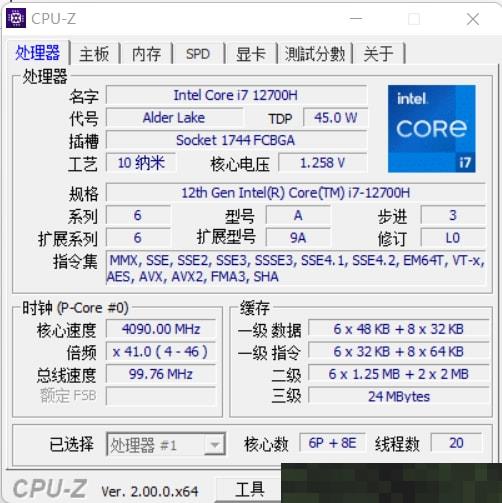Open the 内存 tab
Viewport: 502px width, 503px height.
tap(146, 54)
